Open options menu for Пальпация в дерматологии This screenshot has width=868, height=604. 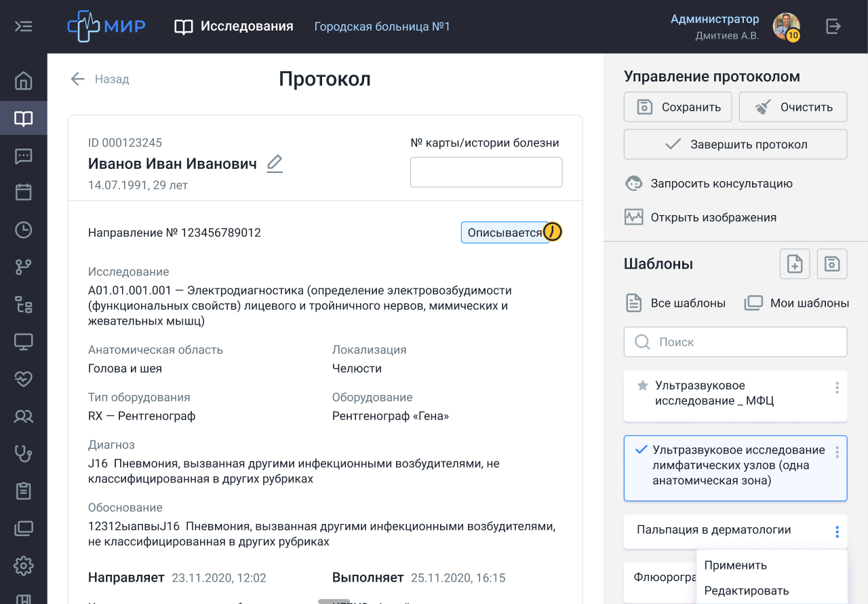coord(837,532)
